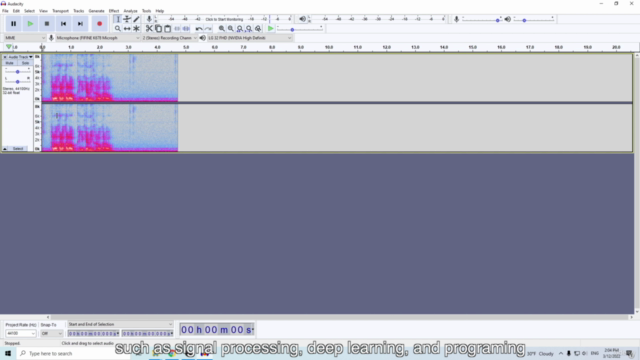Open the playback device dropdown
The height and width of the screenshot is (360, 640).
click(250, 38)
